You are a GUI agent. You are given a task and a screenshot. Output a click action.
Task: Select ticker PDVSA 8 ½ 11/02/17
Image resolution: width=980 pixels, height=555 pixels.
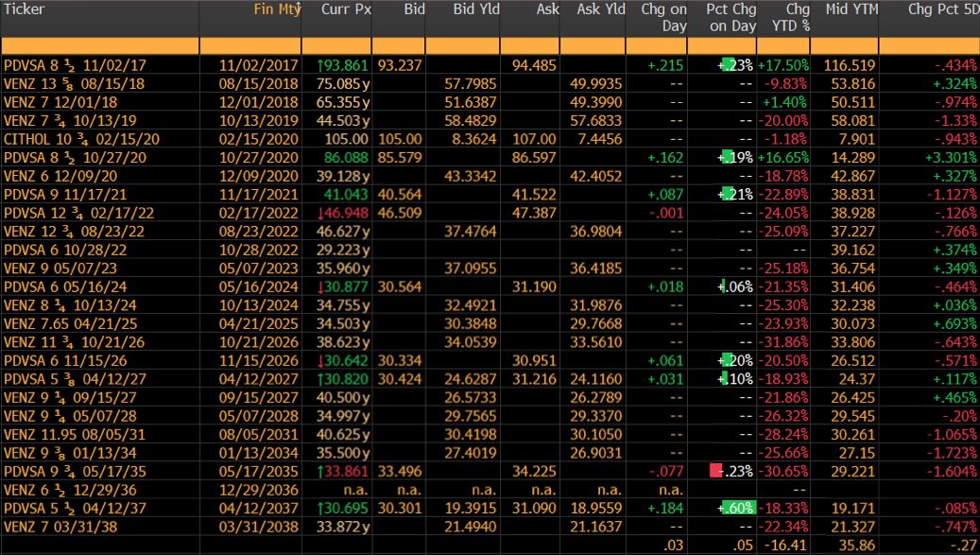pyautogui.click(x=75, y=65)
